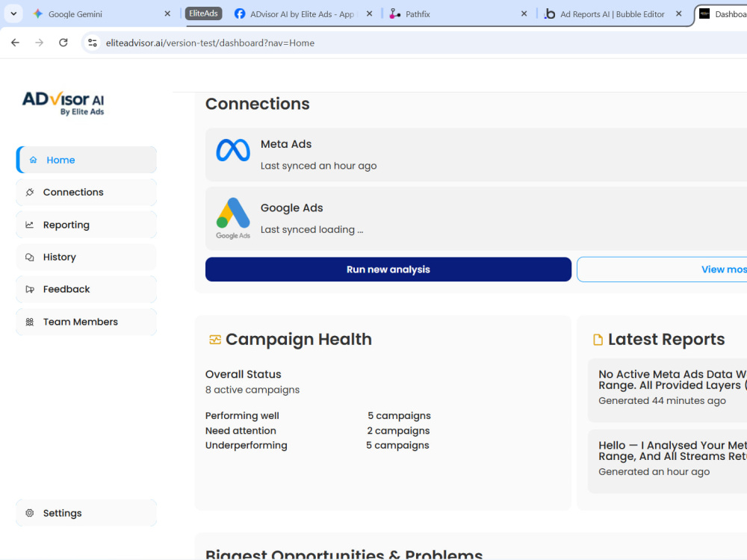Go back in browser history

(15, 43)
